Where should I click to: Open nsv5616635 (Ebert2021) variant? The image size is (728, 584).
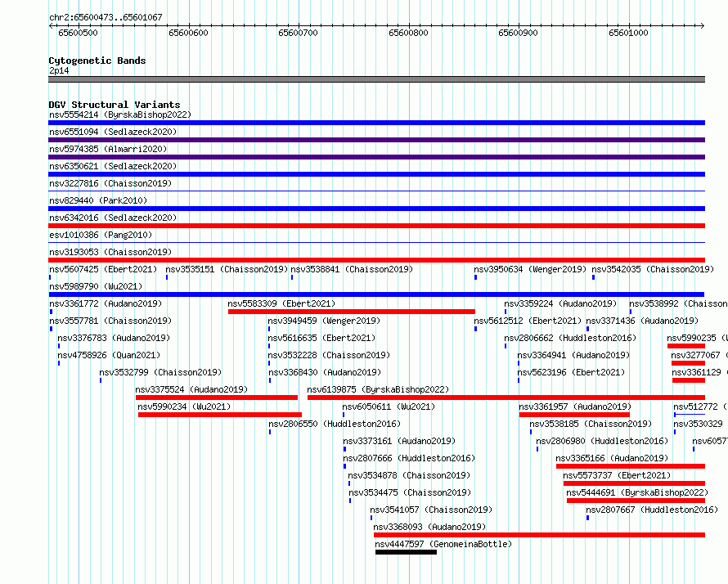tap(321, 338)
